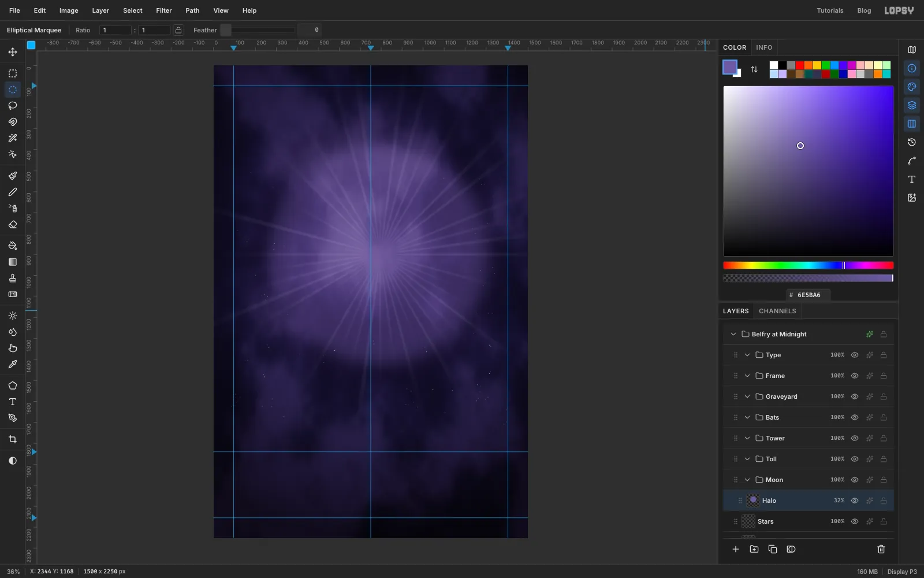Image resolution: width=924 pixels, height=578 pixels.
Task: Click the hue slider bar
Action: [x=808, y=265]
